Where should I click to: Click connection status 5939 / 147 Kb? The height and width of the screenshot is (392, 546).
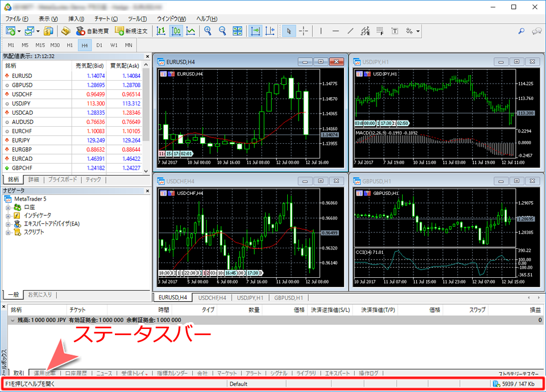pyautogui.click(x=514, y=384)
